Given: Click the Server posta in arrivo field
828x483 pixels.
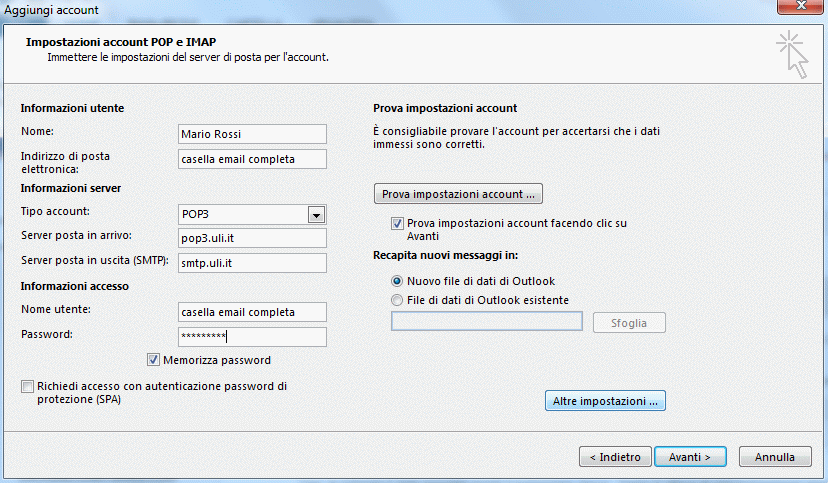Looking at the screenshot, I should point(251,238).
